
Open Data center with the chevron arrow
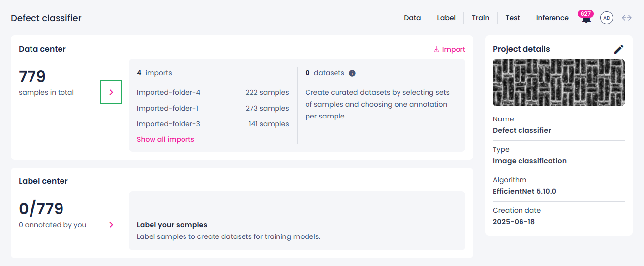[111, 92]
